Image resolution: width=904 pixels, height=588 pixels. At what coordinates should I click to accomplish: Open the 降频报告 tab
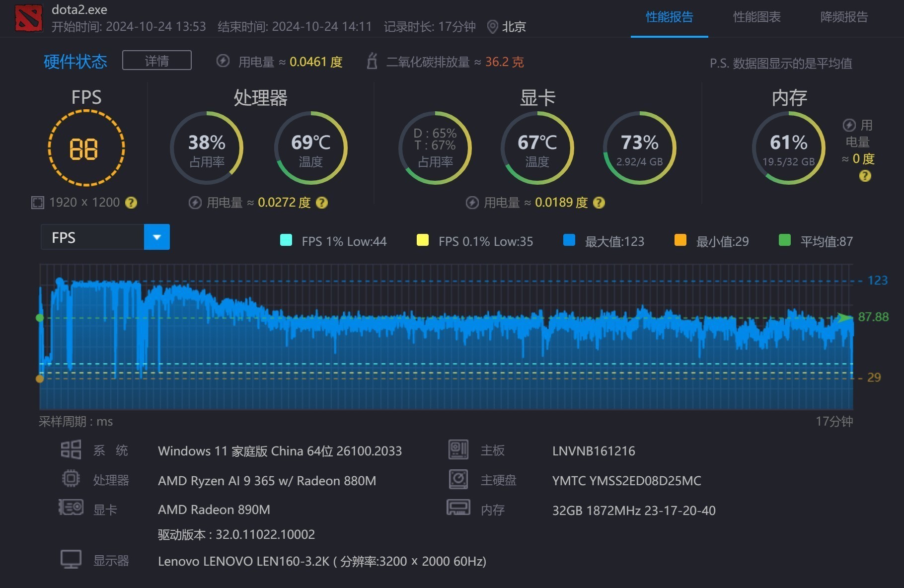(x=844, y=17)
